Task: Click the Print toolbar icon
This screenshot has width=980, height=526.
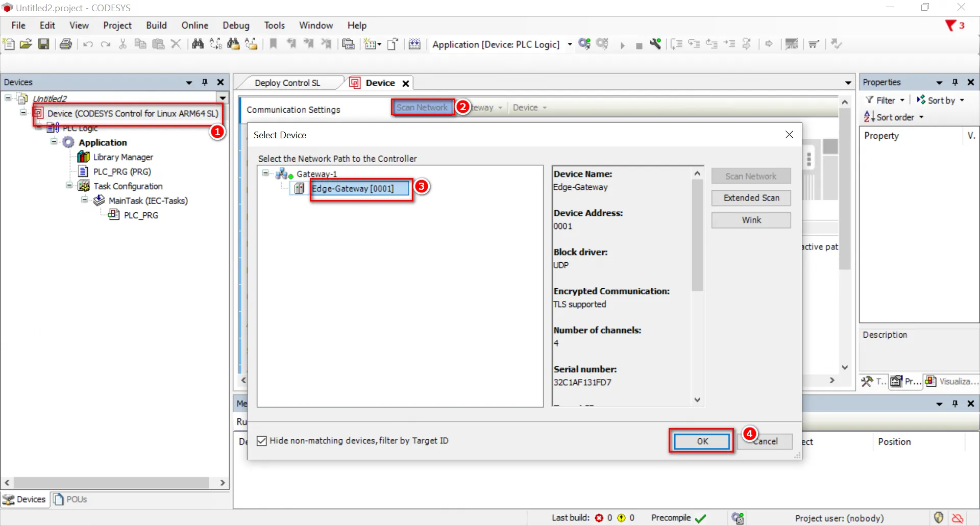Action: point(65,44)
